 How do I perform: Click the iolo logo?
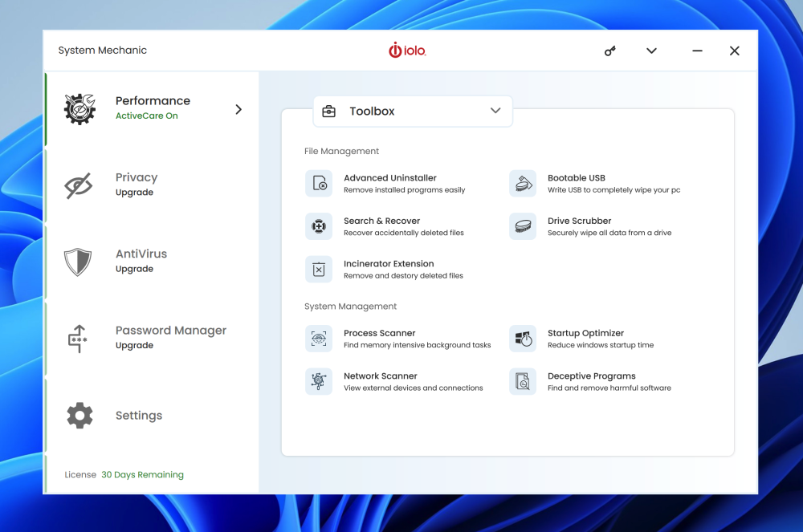[x=407, y=51]
